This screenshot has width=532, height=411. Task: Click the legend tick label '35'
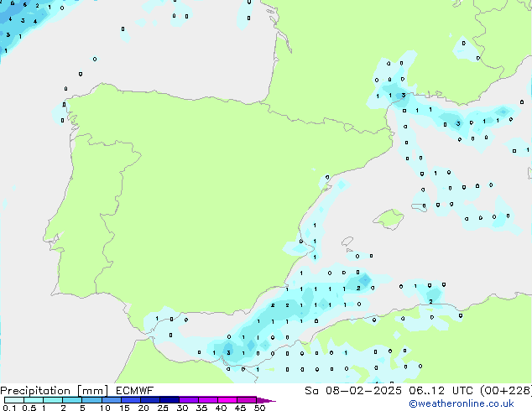point(201,408)
